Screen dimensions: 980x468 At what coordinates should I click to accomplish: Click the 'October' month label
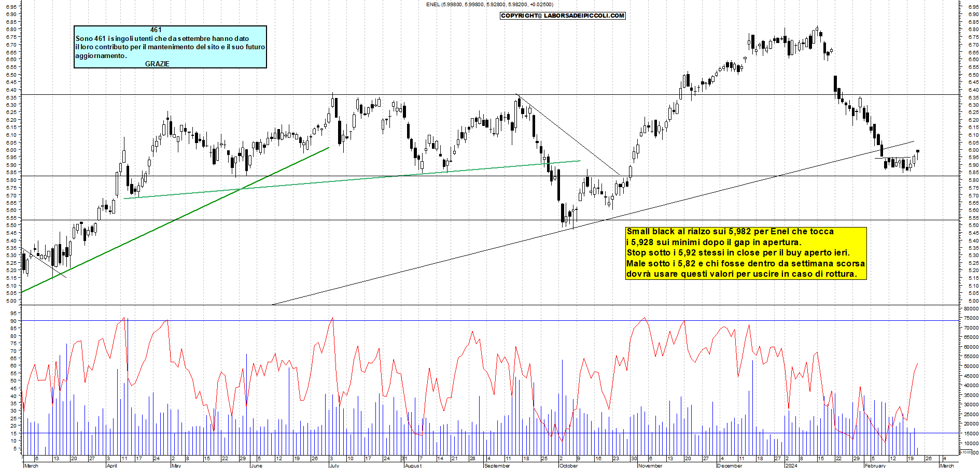(568, 465)
